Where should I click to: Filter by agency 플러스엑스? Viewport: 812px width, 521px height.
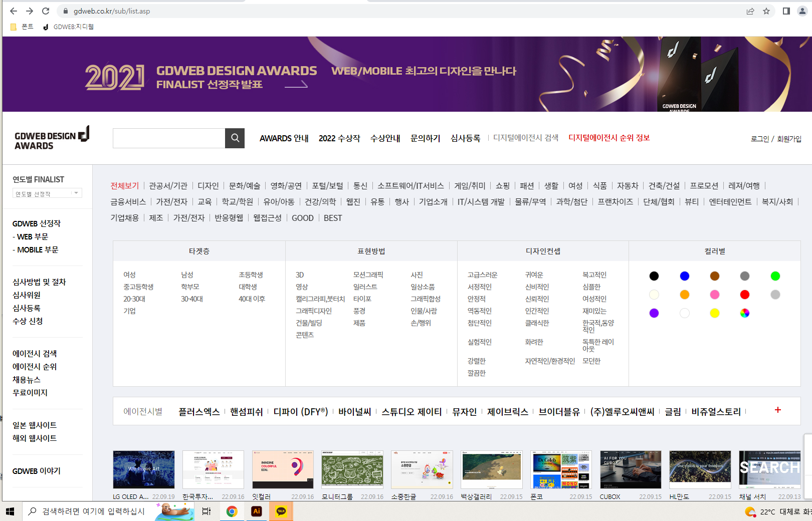click(x=199, y=412)
